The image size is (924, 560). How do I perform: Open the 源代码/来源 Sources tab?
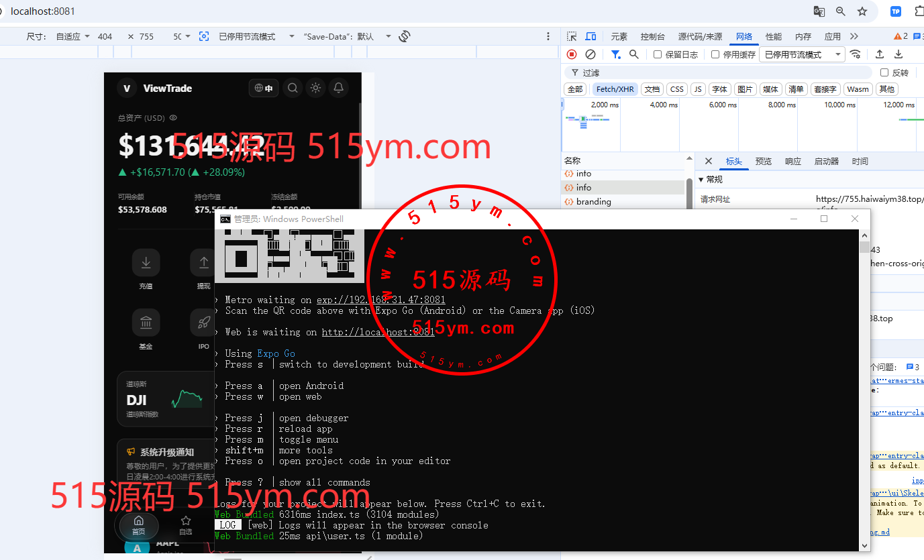pos(701,36)
